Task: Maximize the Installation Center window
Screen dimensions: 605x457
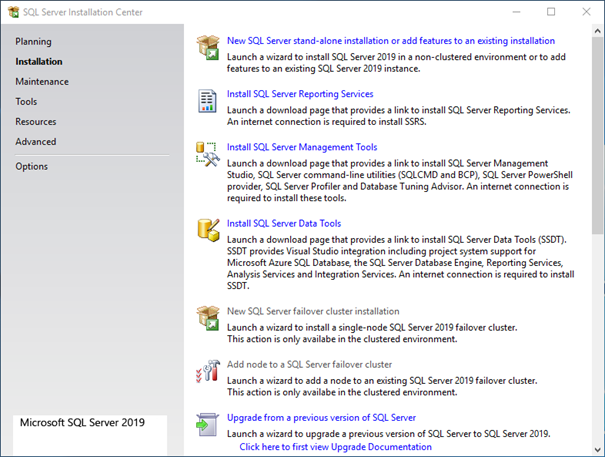Action: (x=551, y=12)
